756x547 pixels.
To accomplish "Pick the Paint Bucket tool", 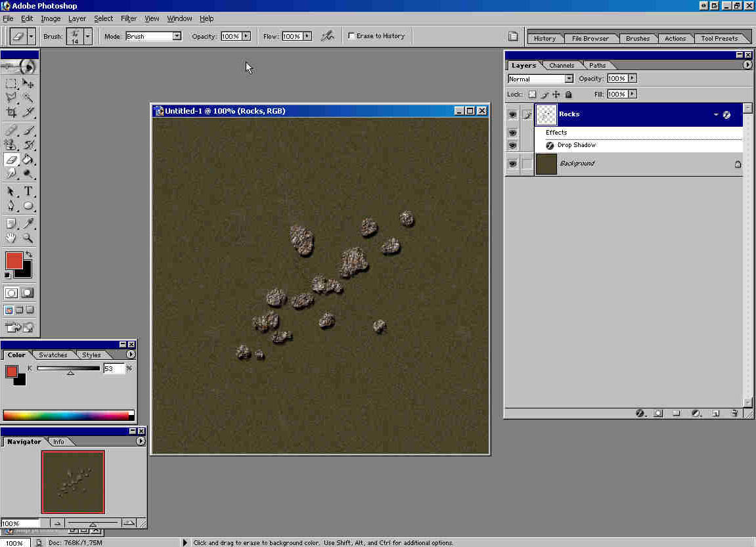I will 28,159.
